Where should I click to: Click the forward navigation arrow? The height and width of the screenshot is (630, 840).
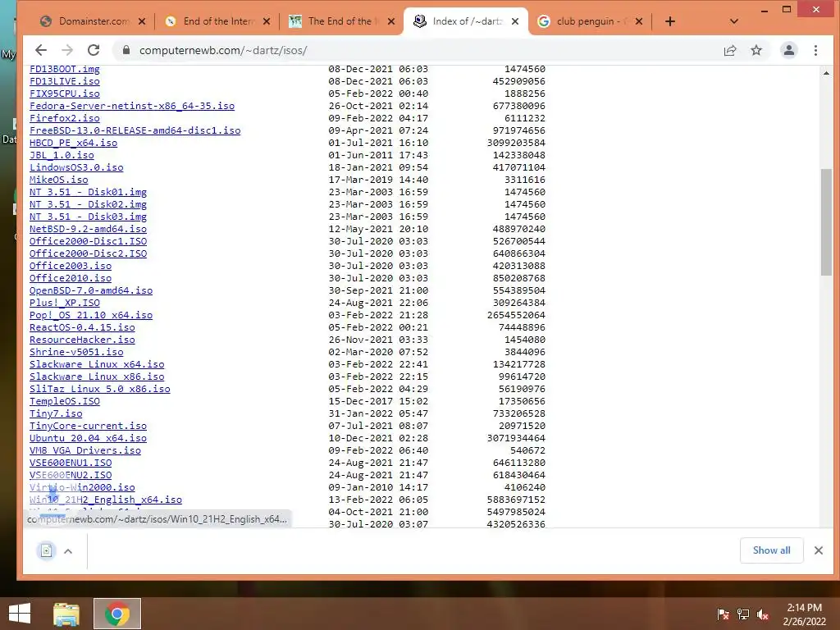(67, 50)
